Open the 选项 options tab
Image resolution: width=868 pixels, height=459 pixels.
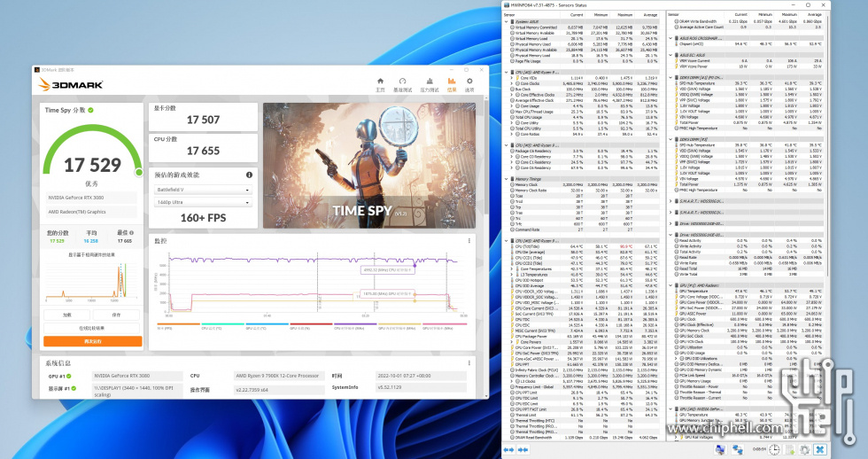pyautogui.click(x=469, y=85)
